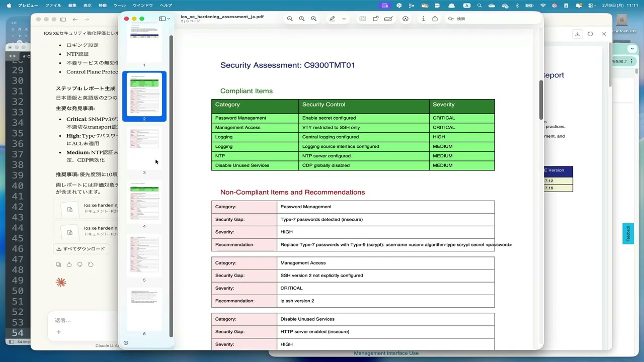644x362 pixels.
Task: Download file icon in right background window
Action: coord(578,34)
